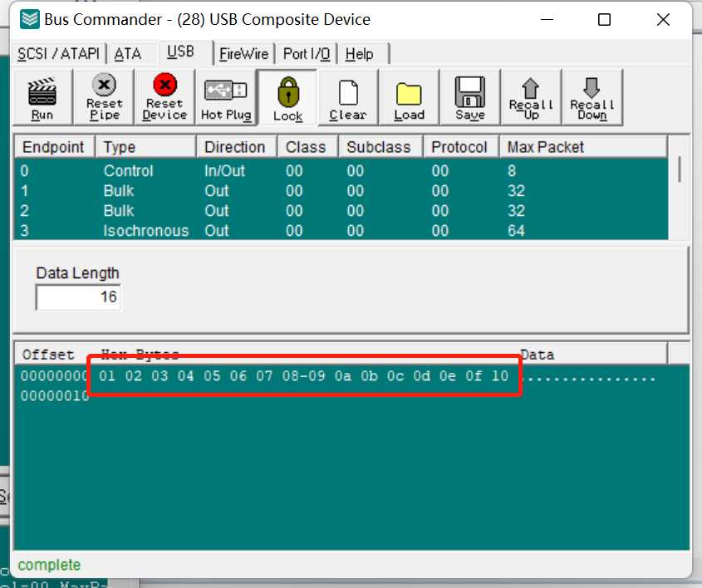The image size is (702, 588).
Task: Select the Isochronous endpoint 3 row
Action: (x=341, y=230)
